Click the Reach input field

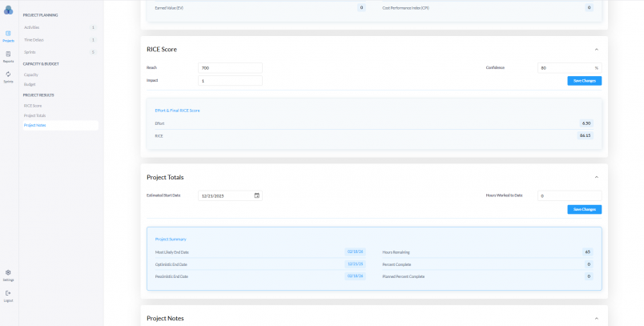[x=230, y=68]
